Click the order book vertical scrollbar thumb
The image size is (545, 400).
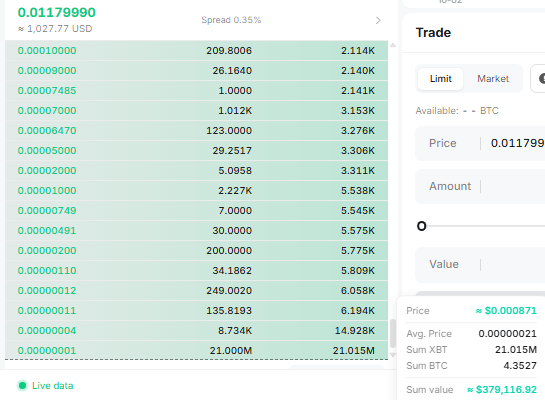coord(393,333)
